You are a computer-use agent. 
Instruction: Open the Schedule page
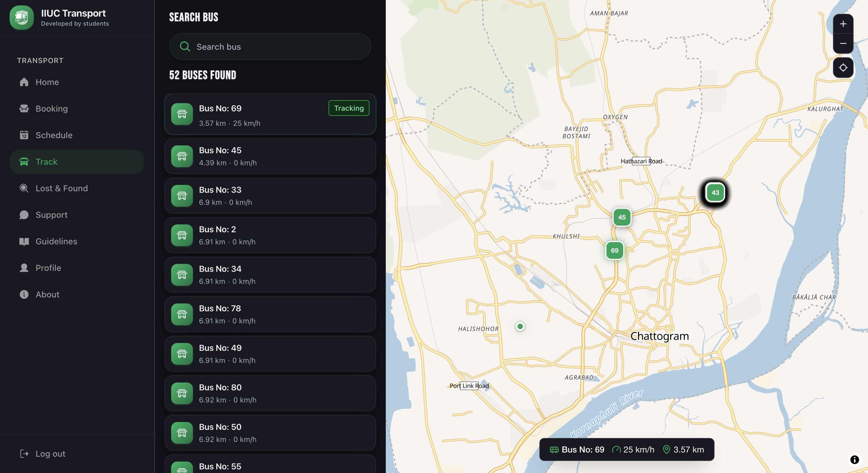click(77, 135)
